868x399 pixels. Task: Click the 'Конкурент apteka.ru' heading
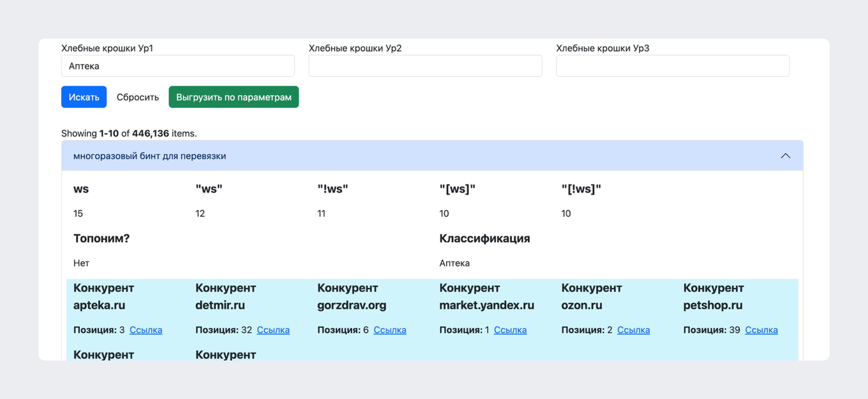(x=103, y=296)
